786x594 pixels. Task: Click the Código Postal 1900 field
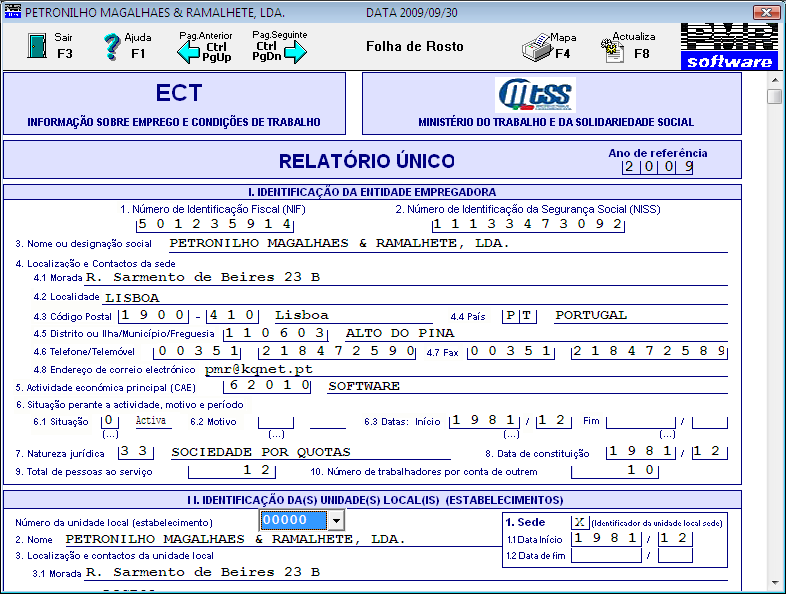click(153, 315)
